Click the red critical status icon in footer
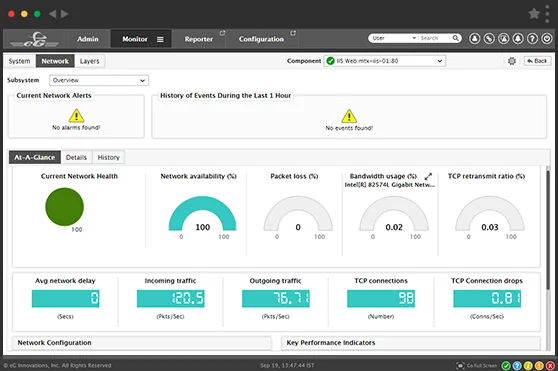Viewport: 558px width, 371px height. click(x=550, y=365)
